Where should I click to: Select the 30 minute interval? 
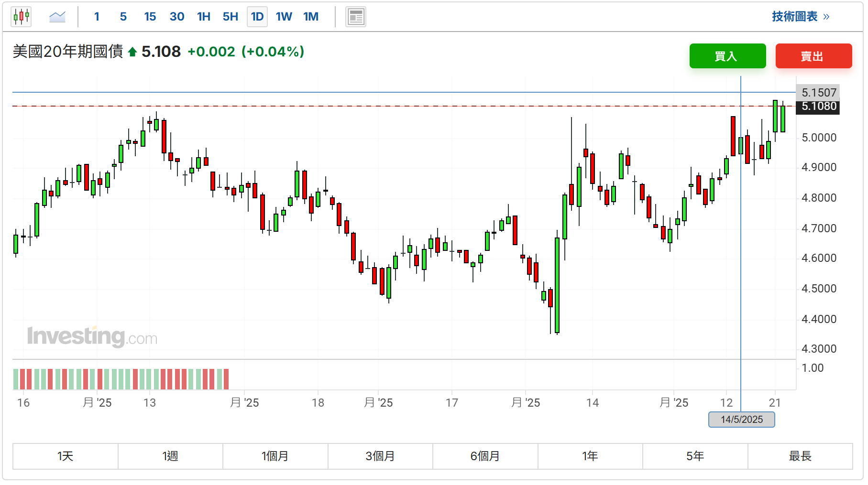click(x=177, y=17)
